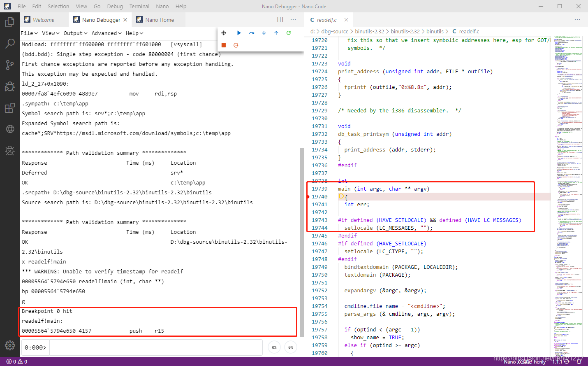Open the Search view in activity bar
The height and width of the screenshot is (366, 588).
click(x=9, y=44)
